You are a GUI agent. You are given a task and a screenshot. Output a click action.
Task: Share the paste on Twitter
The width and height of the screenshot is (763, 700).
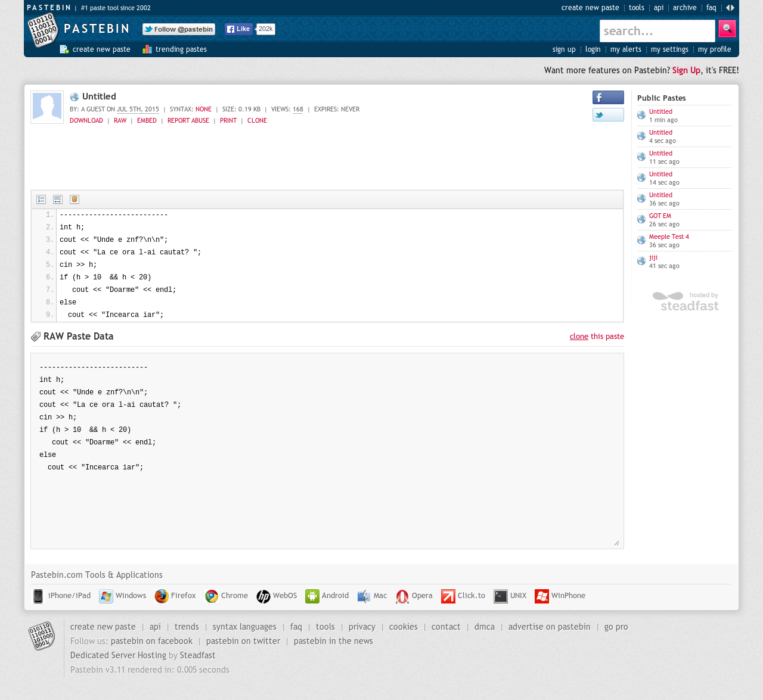point(608,115)
